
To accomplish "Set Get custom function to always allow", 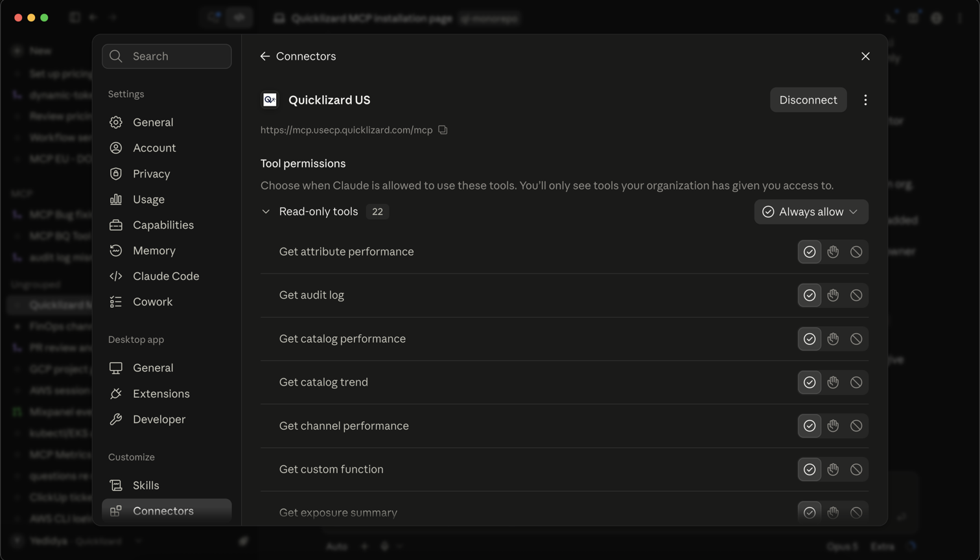I will point(810,469).
